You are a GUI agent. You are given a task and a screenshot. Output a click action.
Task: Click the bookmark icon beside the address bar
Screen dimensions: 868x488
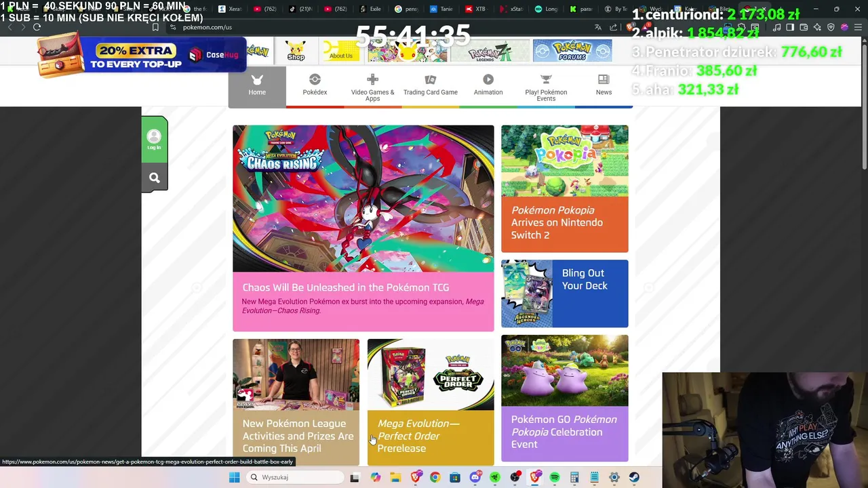[x=155, y=27]
